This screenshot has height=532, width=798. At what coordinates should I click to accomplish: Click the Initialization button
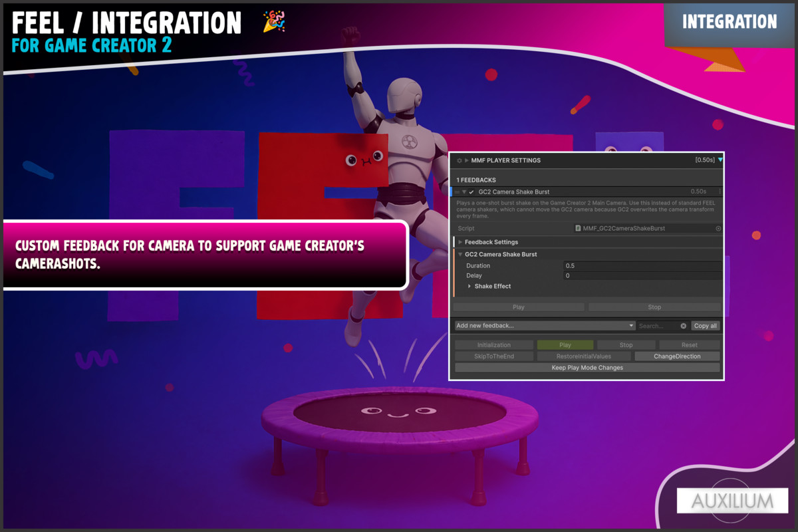[494, 345]
